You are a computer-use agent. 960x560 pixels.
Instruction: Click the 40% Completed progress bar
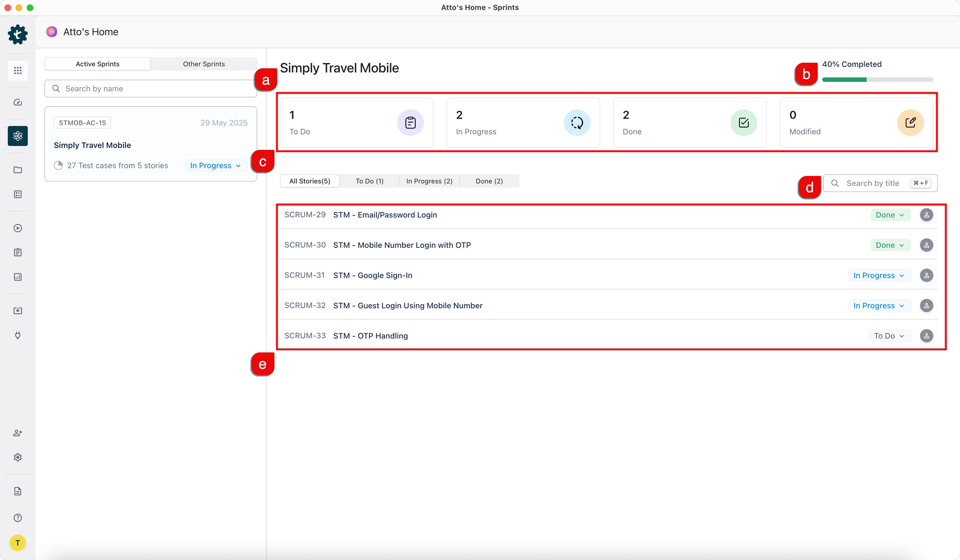(877, 80)
